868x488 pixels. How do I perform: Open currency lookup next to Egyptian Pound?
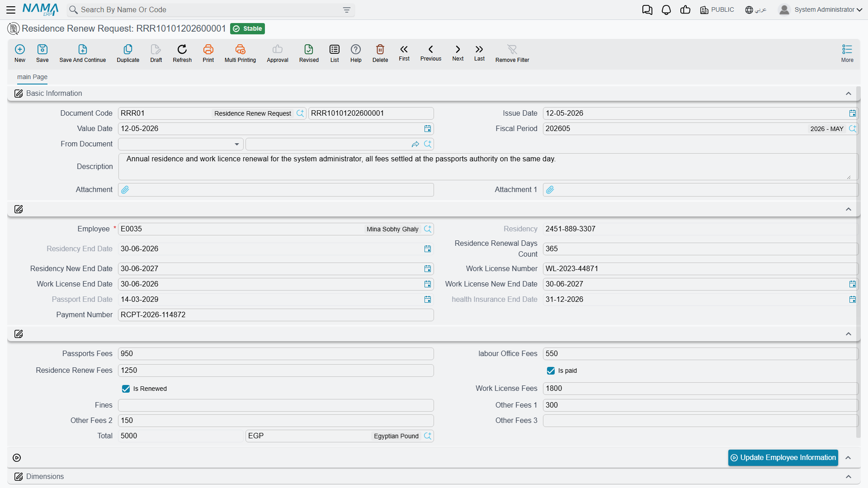pos(428,436)
